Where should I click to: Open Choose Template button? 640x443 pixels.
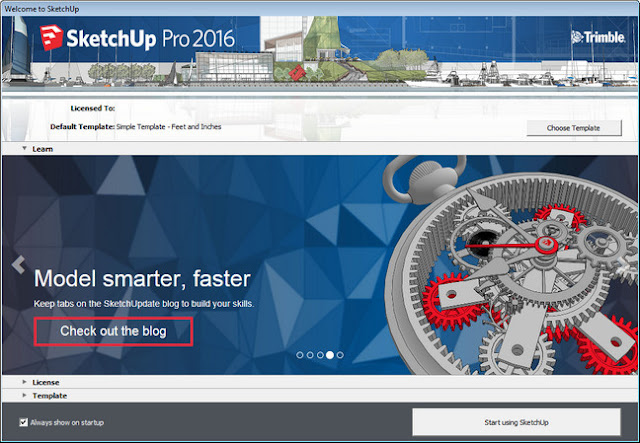point(574,128)
